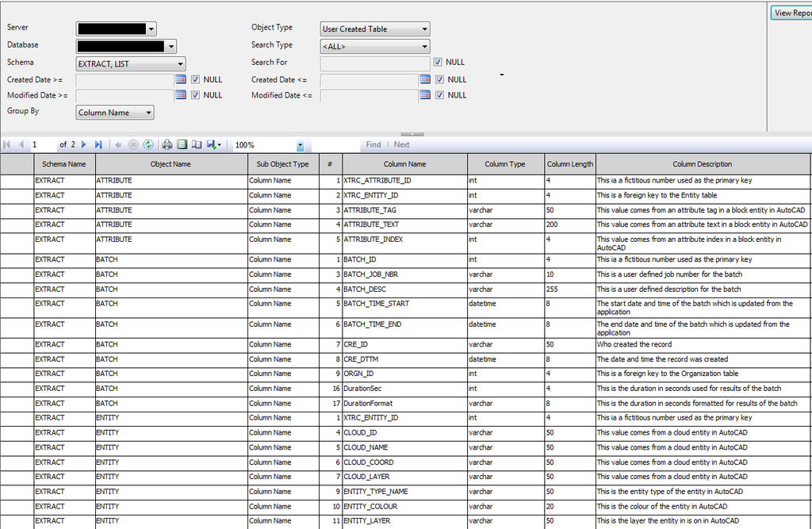Go to previous report page
The width and height of the screenshot is (812, 529).
(x=21, y=144)
